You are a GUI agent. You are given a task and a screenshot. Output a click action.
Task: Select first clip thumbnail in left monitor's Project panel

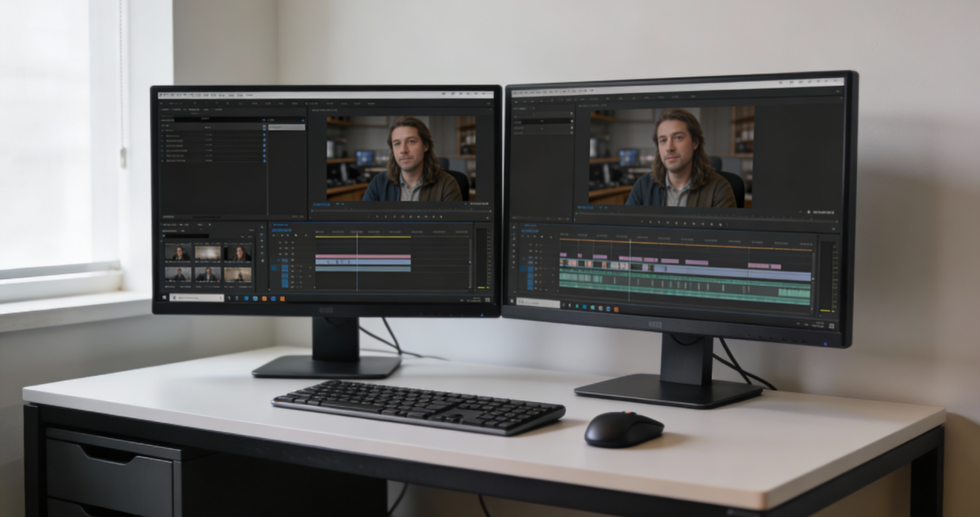pyautogui.click(x=179, y=252)
